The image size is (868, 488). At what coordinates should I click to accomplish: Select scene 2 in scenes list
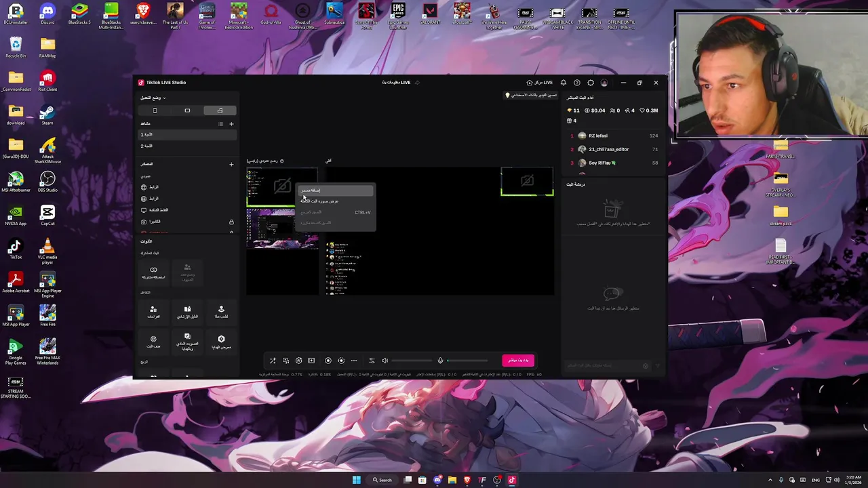click(188, 146)
